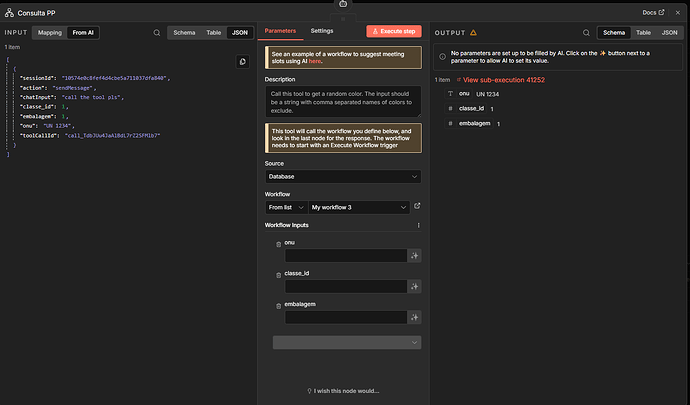The image size is (690, 405).
Task: Search the input panel data
Action: point(156,32)
